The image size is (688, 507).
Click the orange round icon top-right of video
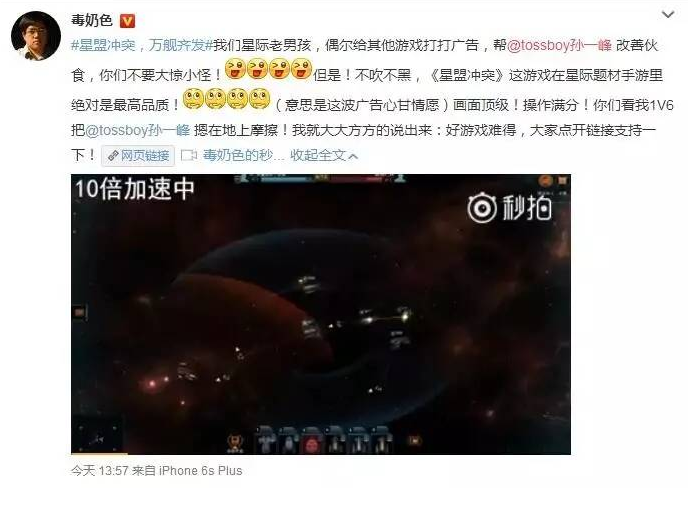click(x=545, y=180)
